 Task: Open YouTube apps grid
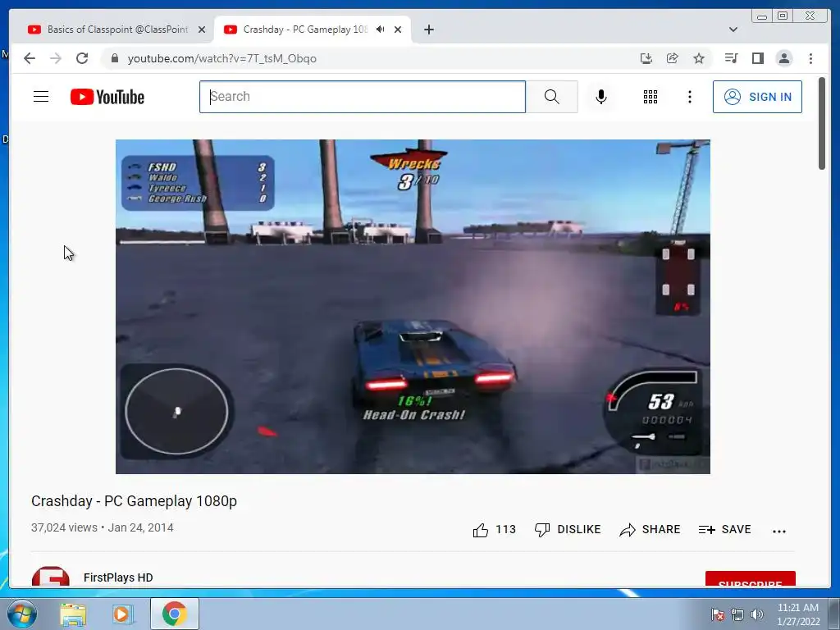coord(651,97)
